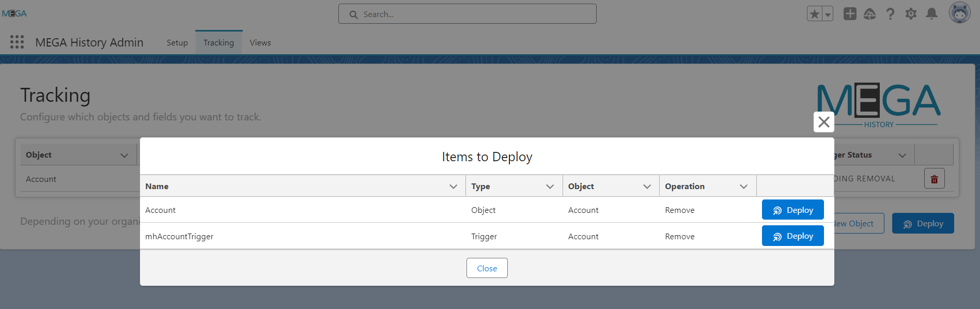Expand the Type column menu
Screen dimensions: 980x309
point(550,187)
